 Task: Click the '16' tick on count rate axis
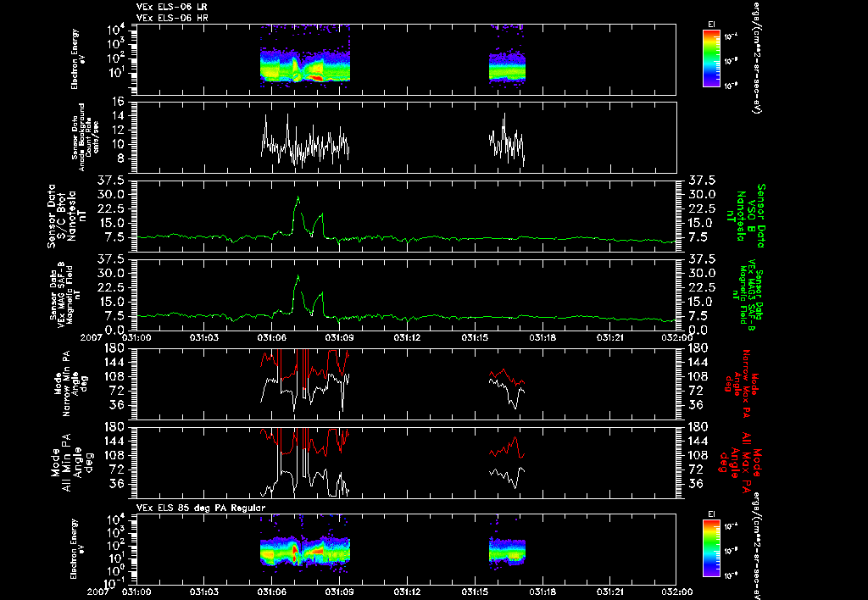pos(120,102)
